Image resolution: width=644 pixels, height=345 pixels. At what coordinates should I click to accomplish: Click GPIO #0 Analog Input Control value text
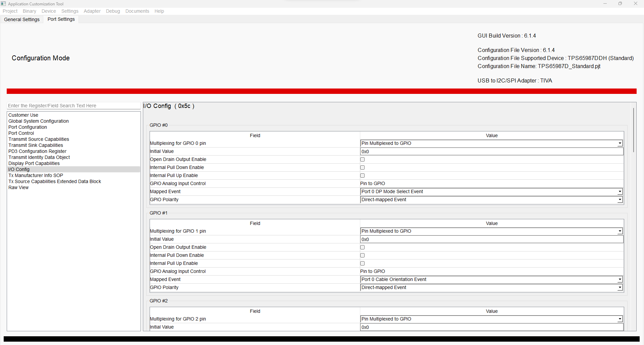pyautogui.click(x=373, y=183)
